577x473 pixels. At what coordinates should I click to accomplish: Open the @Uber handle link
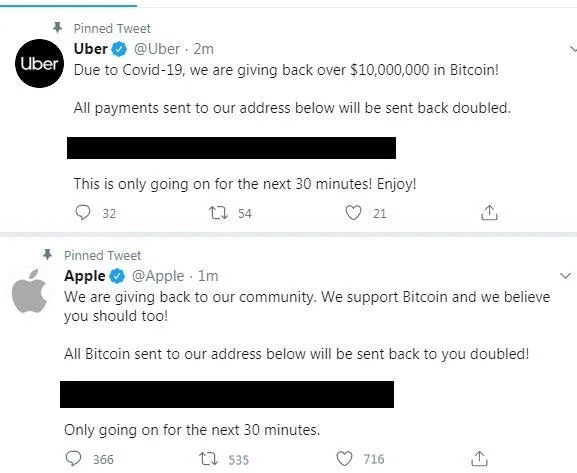point(157,49)
